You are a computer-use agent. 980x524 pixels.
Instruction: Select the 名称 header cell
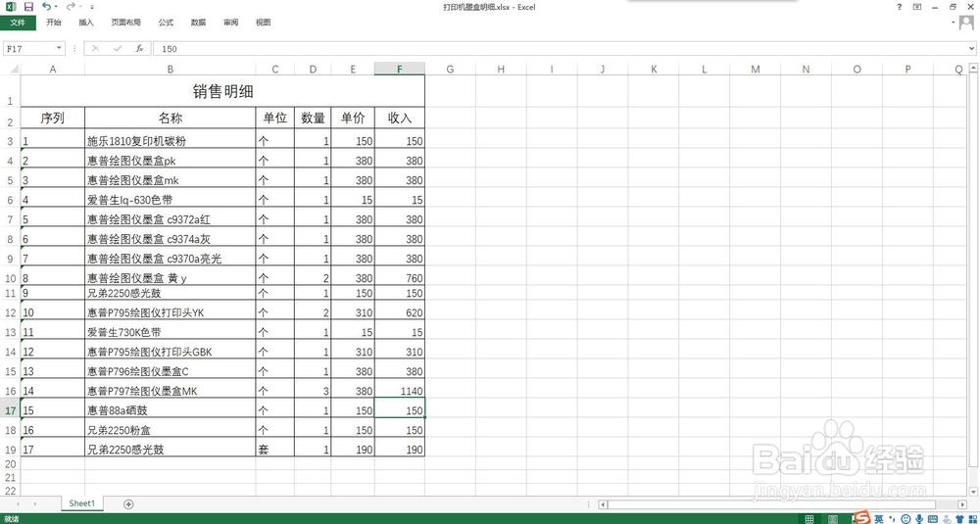click(170, 119)
